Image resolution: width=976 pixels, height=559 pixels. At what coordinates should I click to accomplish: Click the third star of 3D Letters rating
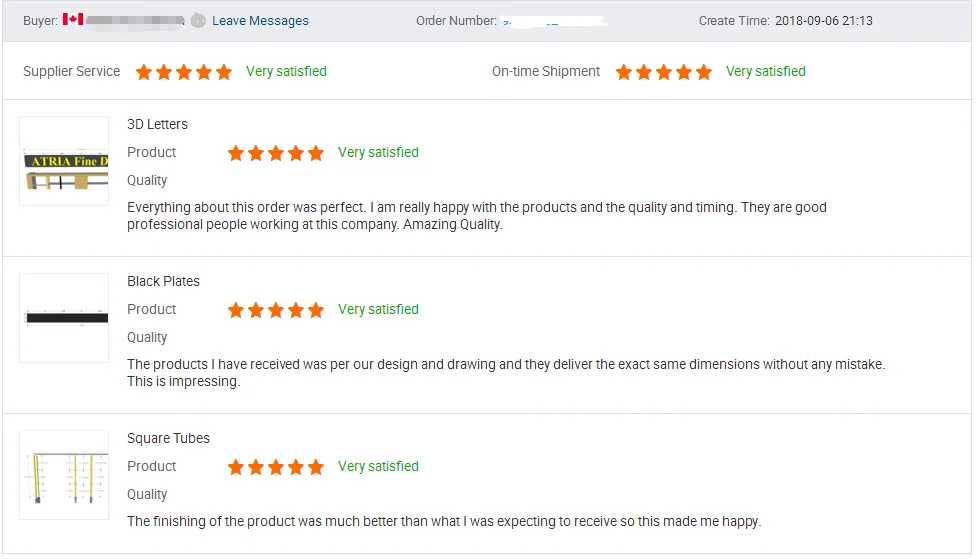pos(276,153)
